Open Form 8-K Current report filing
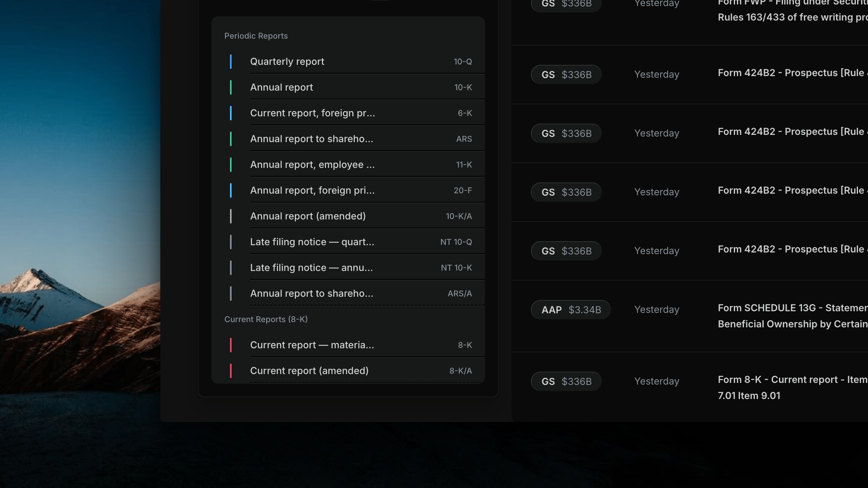The width and height of the screenshot is (868, 488). 793,387
